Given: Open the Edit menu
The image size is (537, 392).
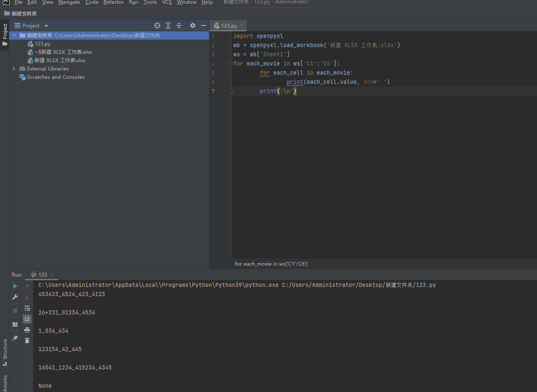Looking at the screenshot, I should pos(32,2).
